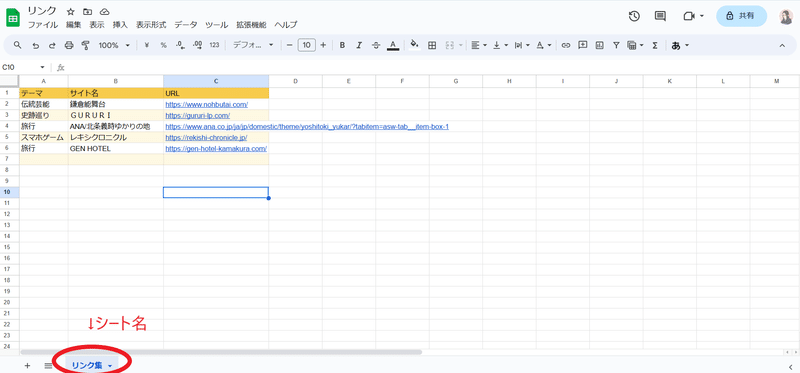Open link https://gururi-lp.com/

pos(197,116)
